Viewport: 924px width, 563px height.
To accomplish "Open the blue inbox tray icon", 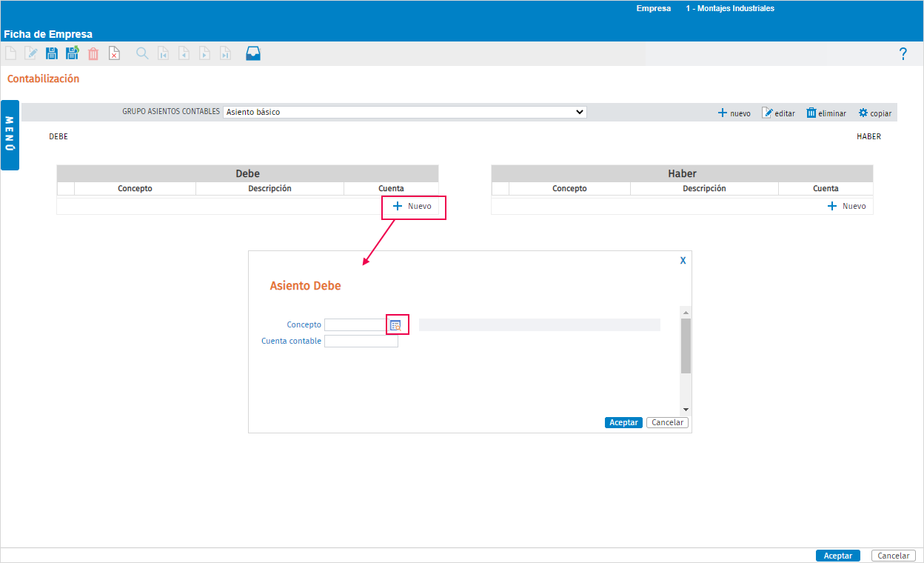I will (x=253, y=53).
